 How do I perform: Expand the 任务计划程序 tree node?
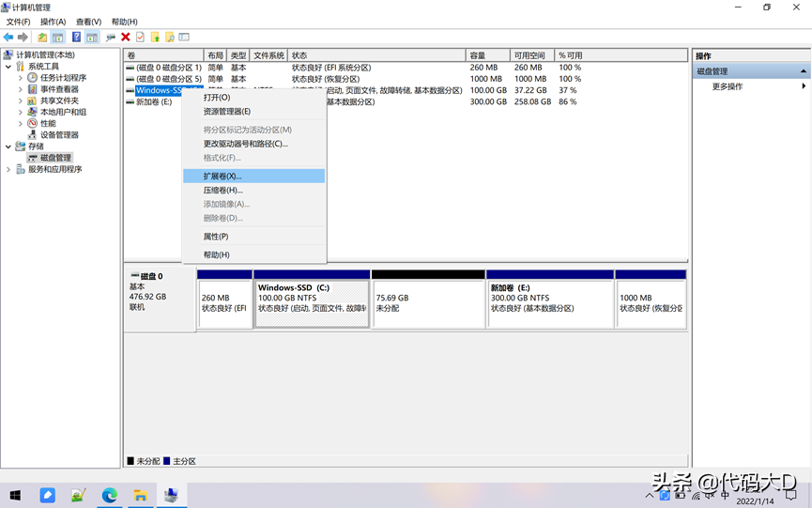click(21, 78)
